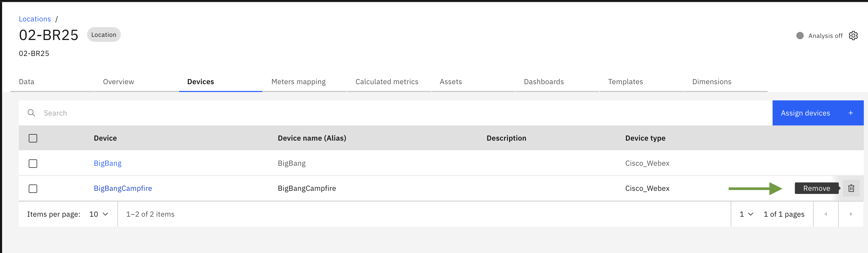Click the '1–2 of 2 items' text
Image resolution: width=868 pixels, height=253 pixels.
(150, 214)
